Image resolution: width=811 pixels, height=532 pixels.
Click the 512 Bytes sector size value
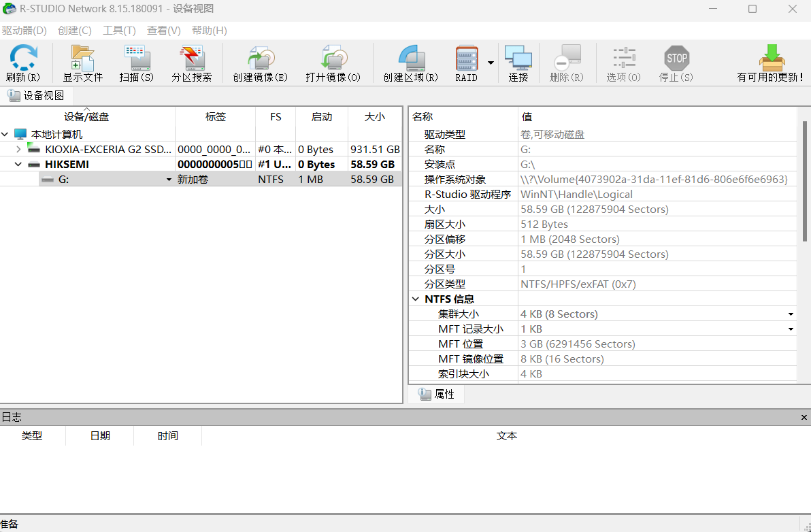544,225
